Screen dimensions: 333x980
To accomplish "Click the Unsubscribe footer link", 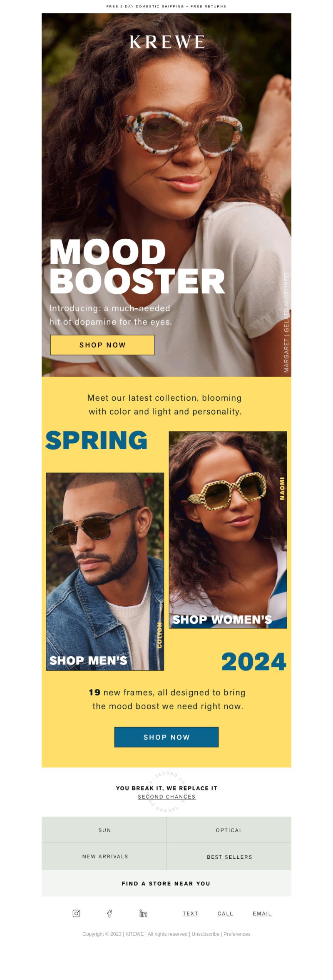I will click(x=205, y=934).
